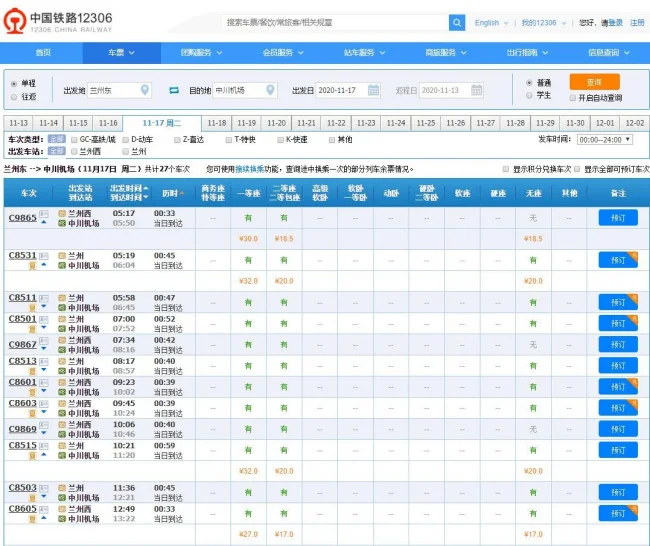
Task: Open stop info icon for train C8501
Action: pos(44,320)
